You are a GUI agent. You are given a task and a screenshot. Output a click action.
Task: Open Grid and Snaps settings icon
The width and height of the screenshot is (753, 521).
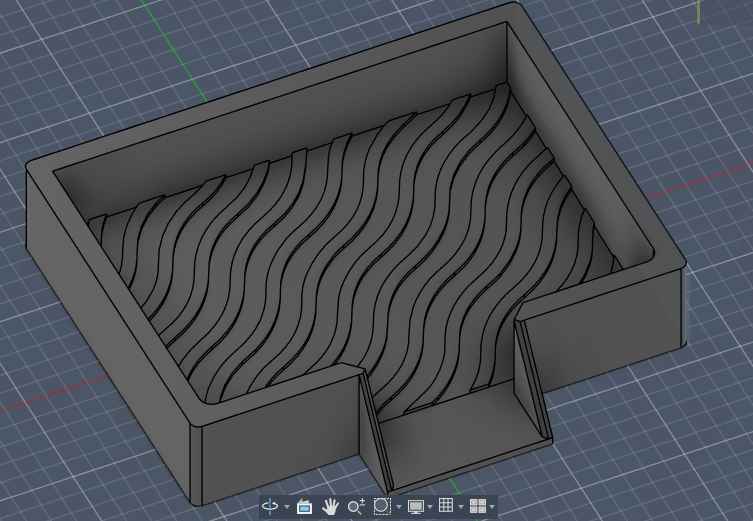446,505
